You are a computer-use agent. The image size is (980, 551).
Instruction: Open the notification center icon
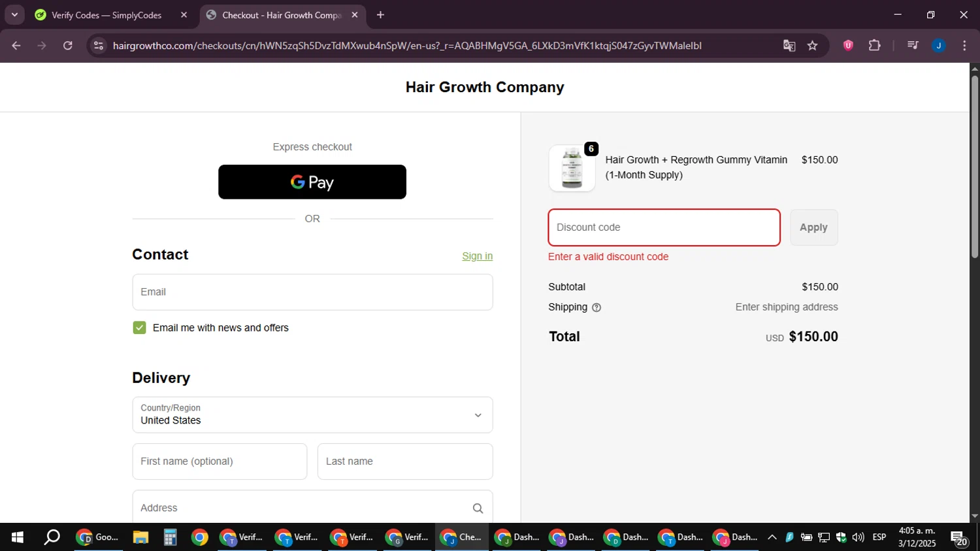click(959, 538)
